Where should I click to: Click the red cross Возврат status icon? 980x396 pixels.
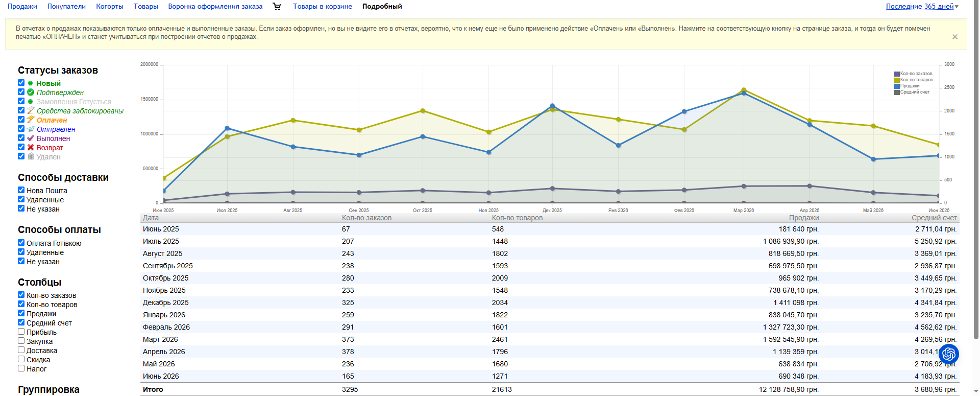coord(31,148)
